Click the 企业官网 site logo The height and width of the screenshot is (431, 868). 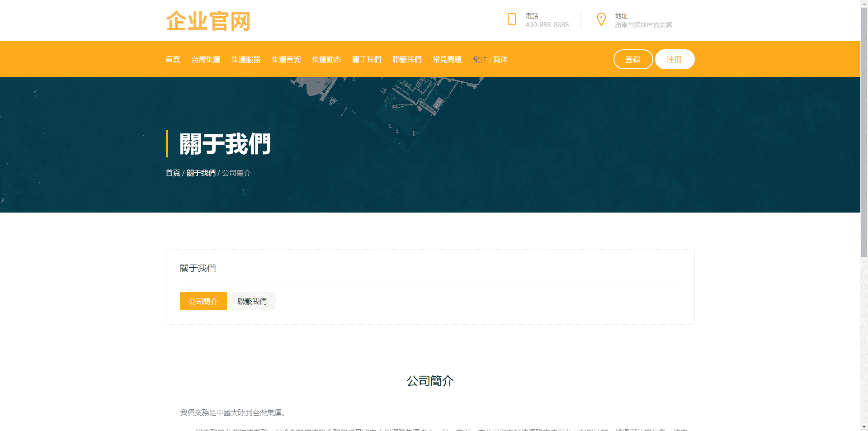pos(208,21)
